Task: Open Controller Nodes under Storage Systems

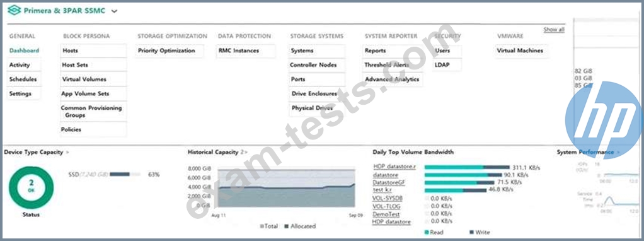Action: tap(313, 65)
